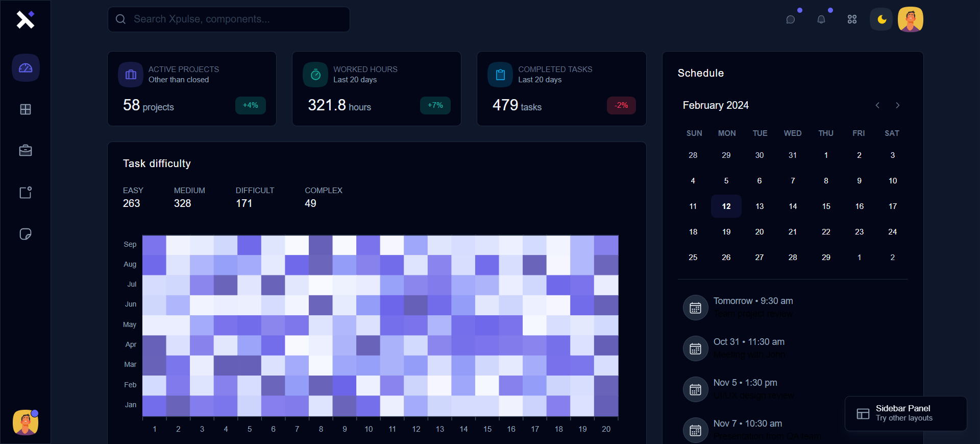Open user avatar menu in header
This screenshot has width=980, height=444.
pyautogui.click(x=910, y=19)
